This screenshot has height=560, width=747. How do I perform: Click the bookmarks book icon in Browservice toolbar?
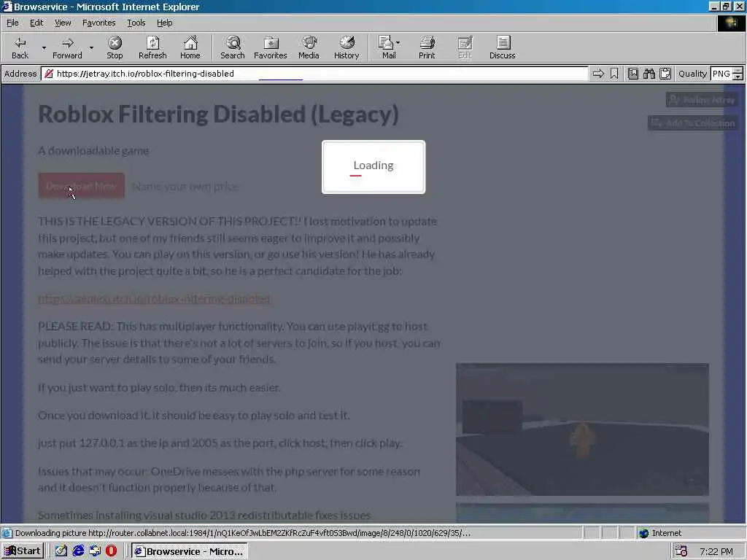coord(632,74)
